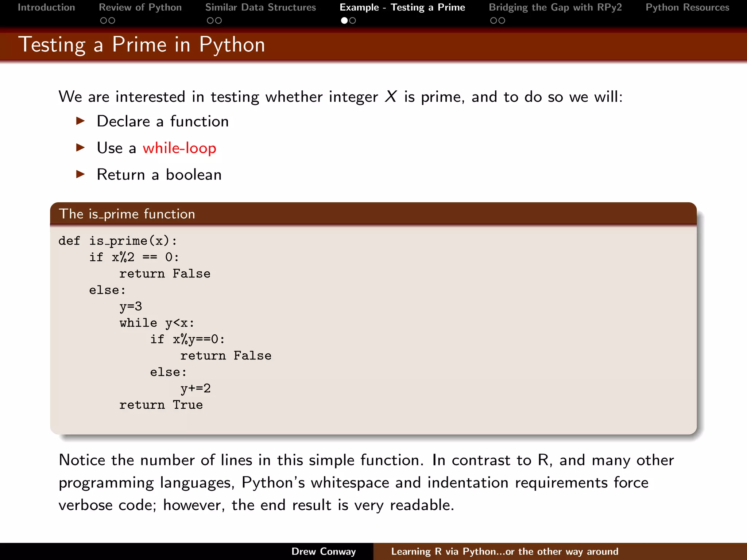Go to Similar Data Structures section
The width and height of the screenshot is (747, 560).
pyautogui.click(x=260, y=8)
